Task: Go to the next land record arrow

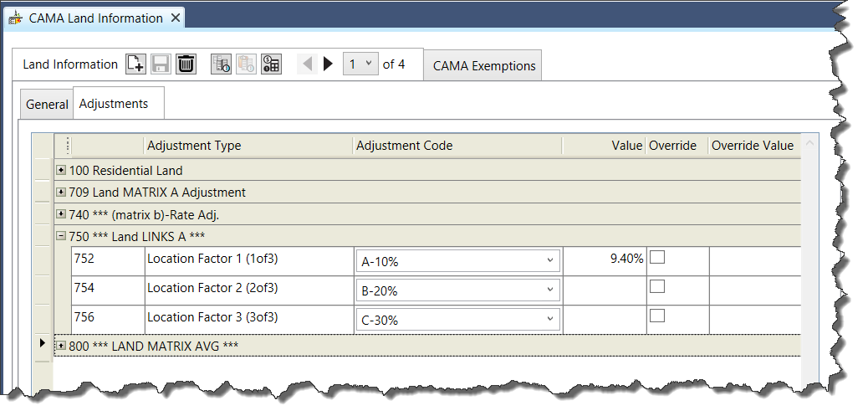Action: point(328,64)
